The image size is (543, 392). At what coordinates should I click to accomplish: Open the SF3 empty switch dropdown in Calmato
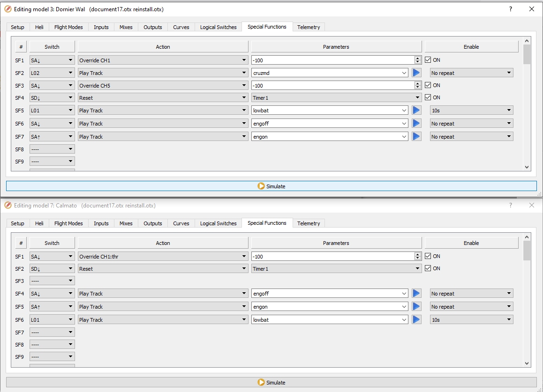pos(52,281)
